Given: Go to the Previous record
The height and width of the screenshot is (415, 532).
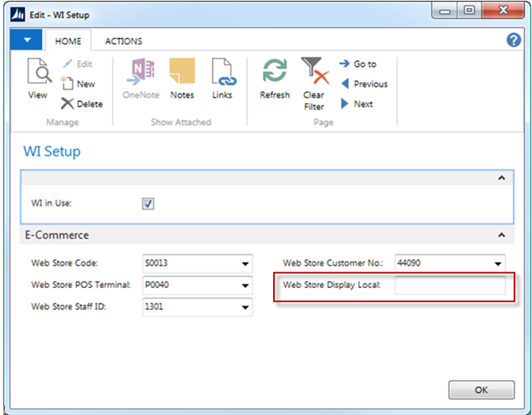Looking at the screenshot, I should pyautogui.click(x=364, y=84).
